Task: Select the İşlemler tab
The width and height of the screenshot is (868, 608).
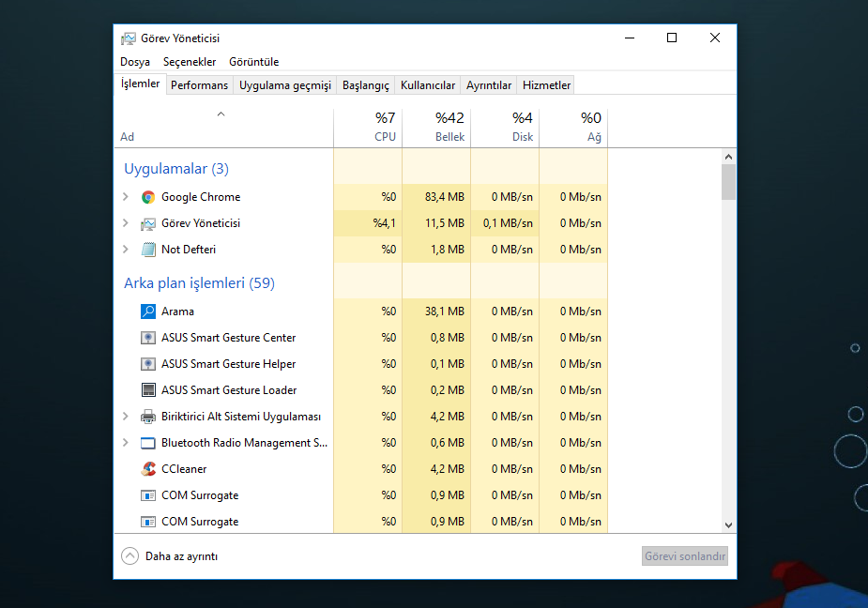Action: (x=140, y=84)
